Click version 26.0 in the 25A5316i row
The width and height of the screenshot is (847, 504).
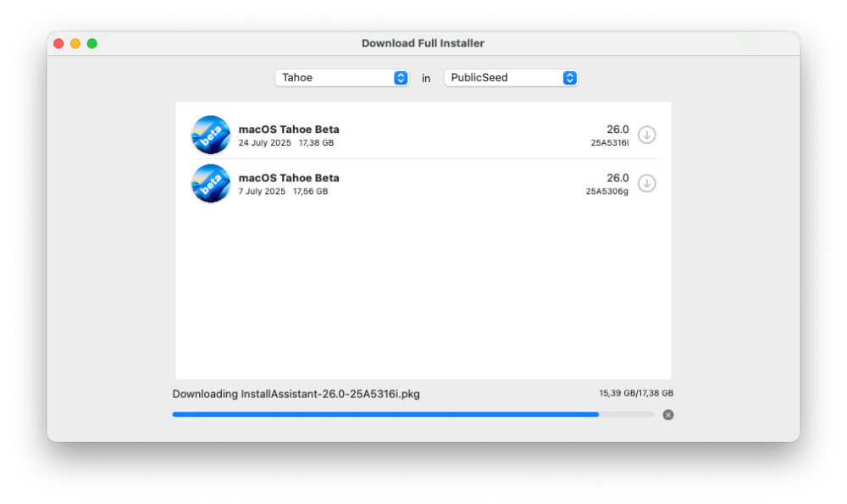[x=617, y=129]
